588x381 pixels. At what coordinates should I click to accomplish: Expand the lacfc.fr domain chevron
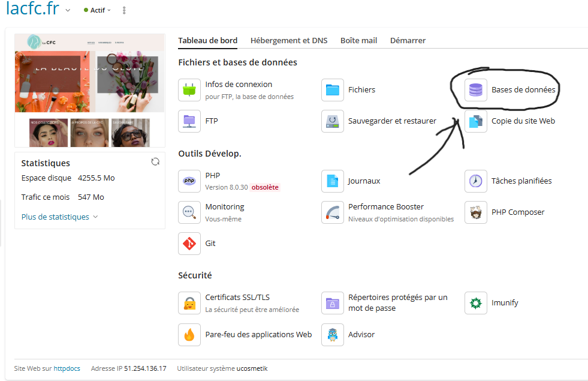(68, 11)
